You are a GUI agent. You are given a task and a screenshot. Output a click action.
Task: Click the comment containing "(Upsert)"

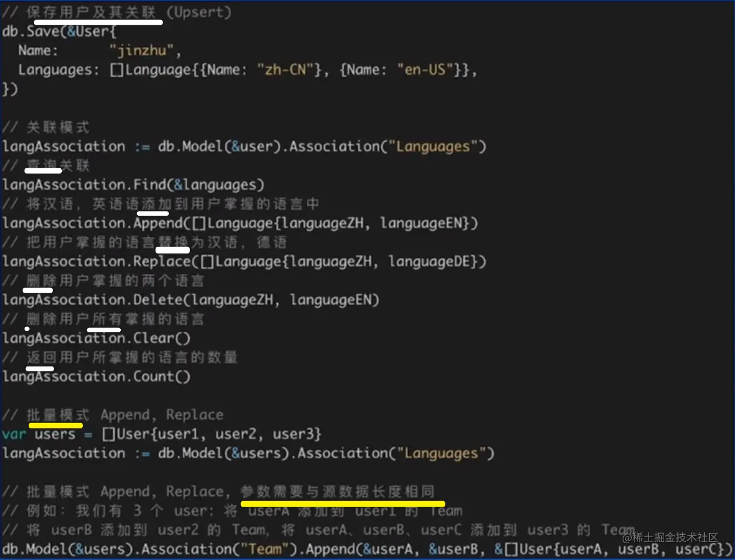click(x=117, y=12)
